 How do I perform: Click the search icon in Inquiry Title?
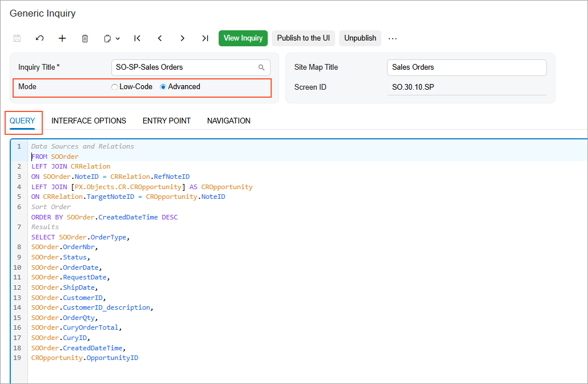click(x=261, y=67)
